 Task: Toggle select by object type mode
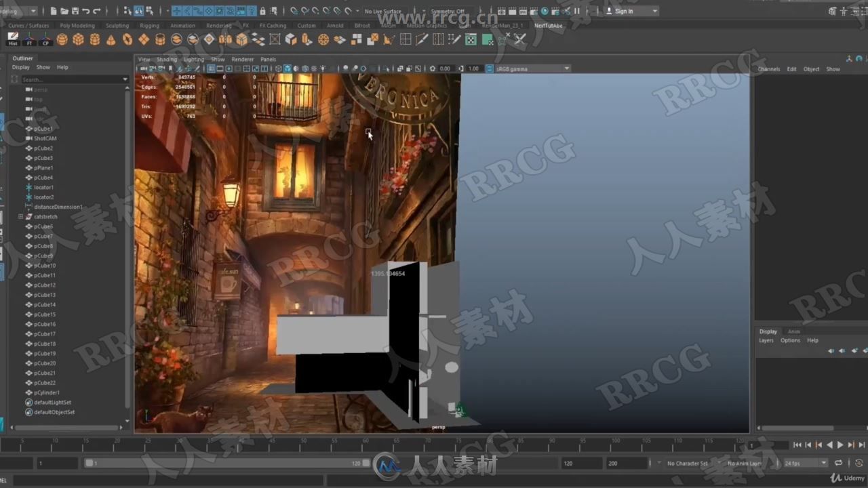click(x=138, y=11)
